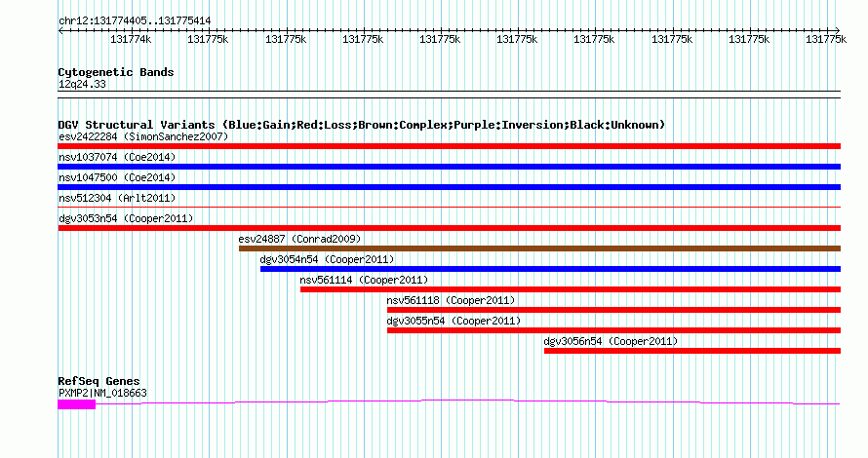Open nsv561114 (Cooper2011) label
Image resolution: width=868 pixels, height=458 pixels.
click(x=364, y=280)
